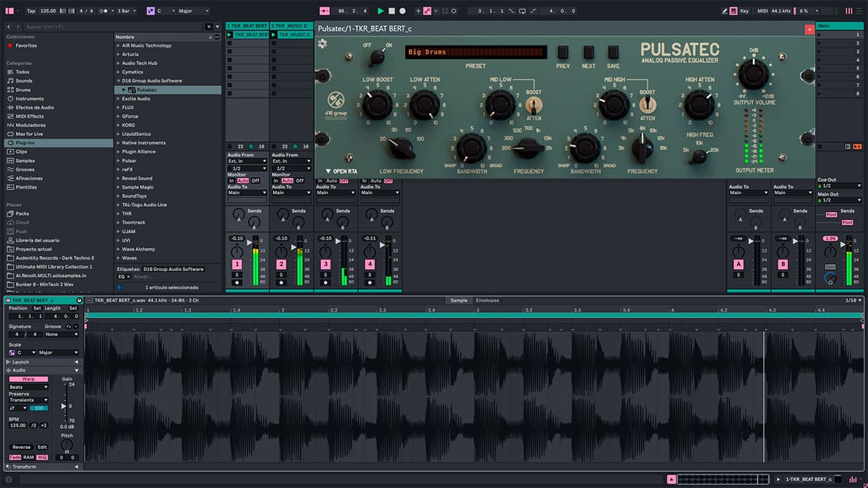Select the Sounds category
The image size is (868, 488).
(24, 81)
